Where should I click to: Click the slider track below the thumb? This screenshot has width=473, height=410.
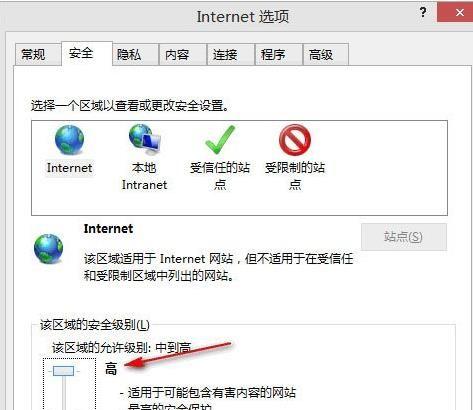tap(64, 393)
